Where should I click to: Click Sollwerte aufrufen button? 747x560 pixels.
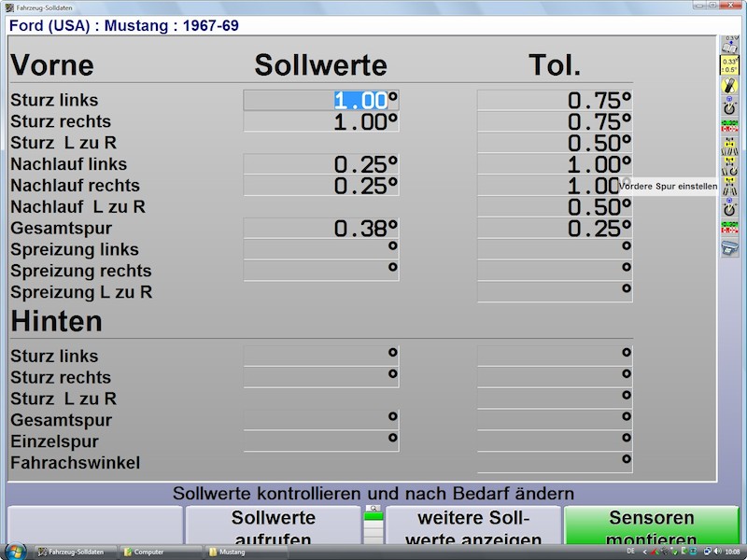pyautogui.click(x=273, y=526)
